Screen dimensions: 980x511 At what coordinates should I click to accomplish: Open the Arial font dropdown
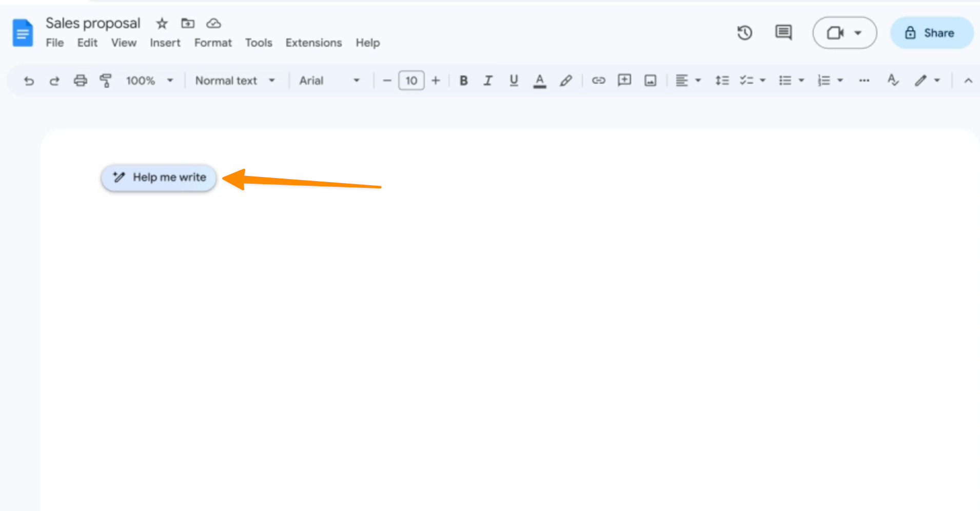pyautogui.click(x=329, y=81)
